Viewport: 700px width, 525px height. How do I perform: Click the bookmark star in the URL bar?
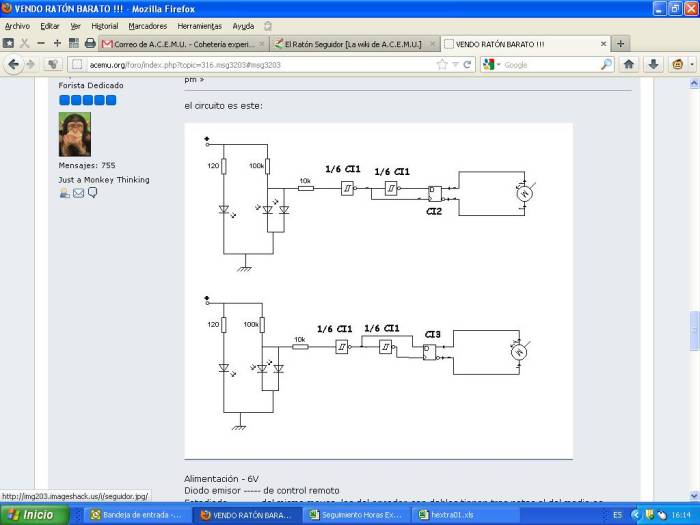(442, 64)
